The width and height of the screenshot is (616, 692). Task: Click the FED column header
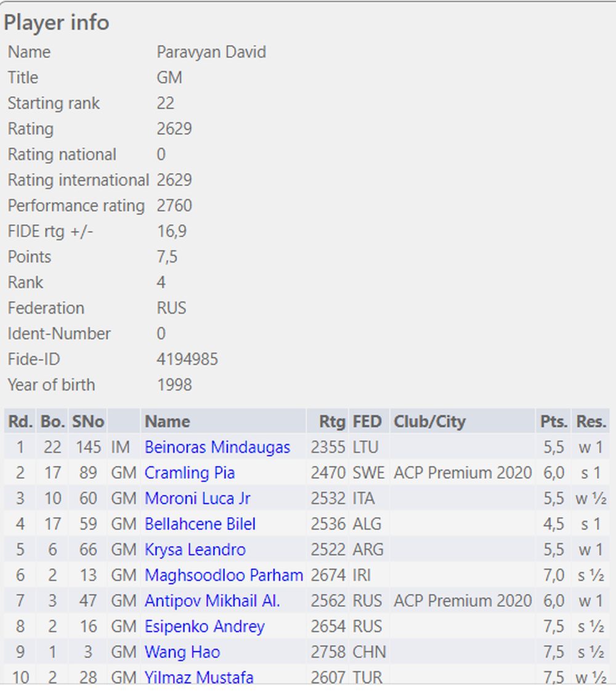(x=367, y=421)
